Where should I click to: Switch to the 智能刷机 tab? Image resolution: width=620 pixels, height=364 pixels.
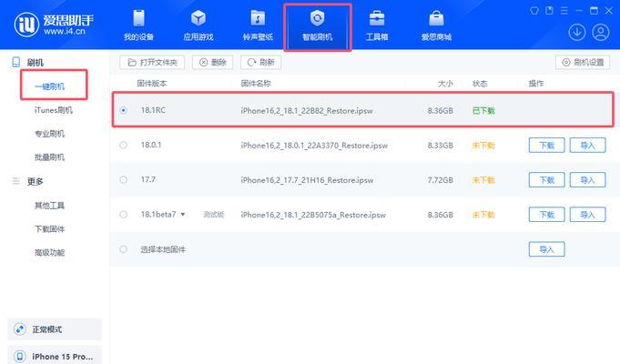[317, 26]
